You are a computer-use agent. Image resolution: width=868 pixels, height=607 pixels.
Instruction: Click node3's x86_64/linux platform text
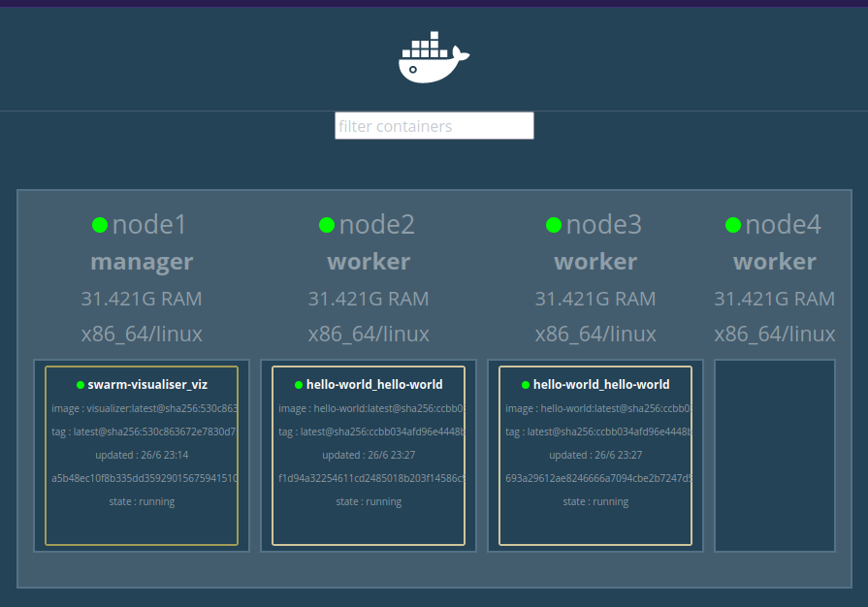pyautogui.click(x=595, y=335)
